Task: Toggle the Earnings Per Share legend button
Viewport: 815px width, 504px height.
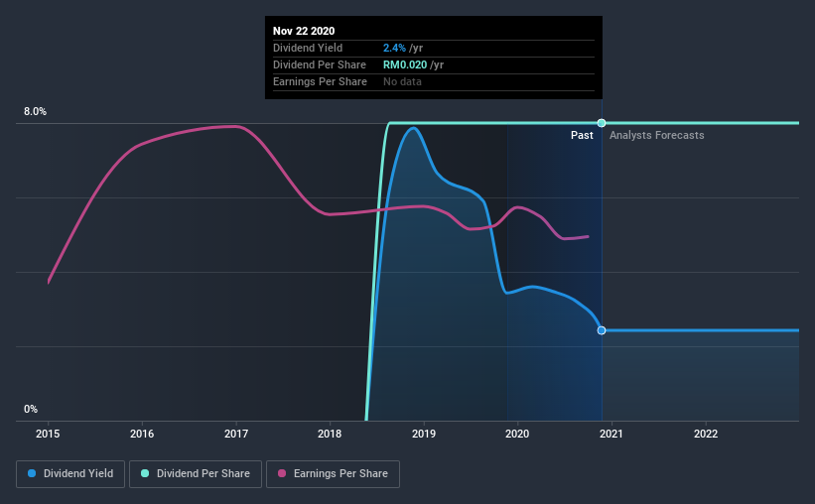Action: [x=333, y=474]
